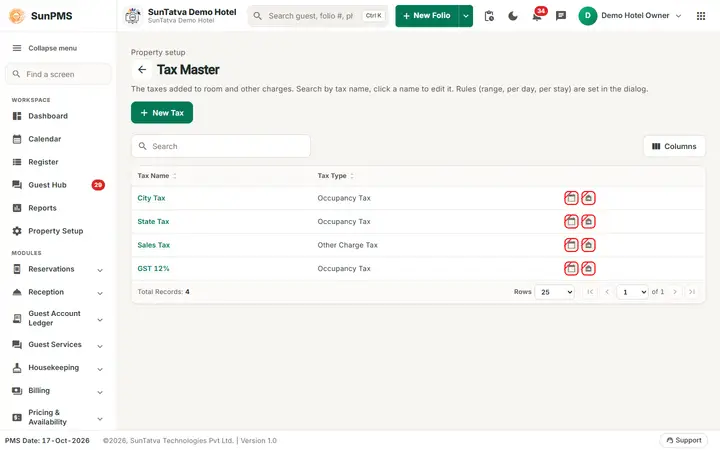Viewport: 720px width, 450px height.
Task: Open the chat messages icon in header
Action: point(561,16)
